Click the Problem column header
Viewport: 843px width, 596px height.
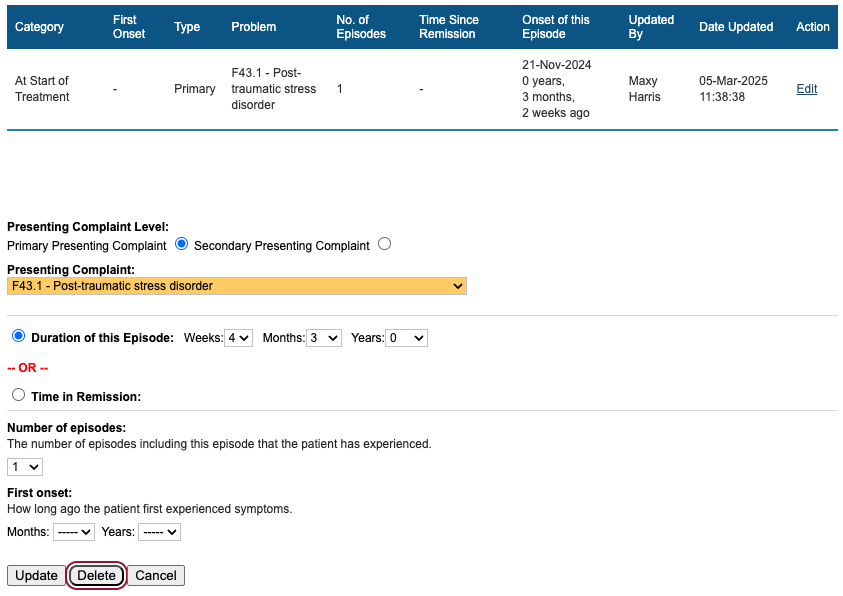point(254,27)
